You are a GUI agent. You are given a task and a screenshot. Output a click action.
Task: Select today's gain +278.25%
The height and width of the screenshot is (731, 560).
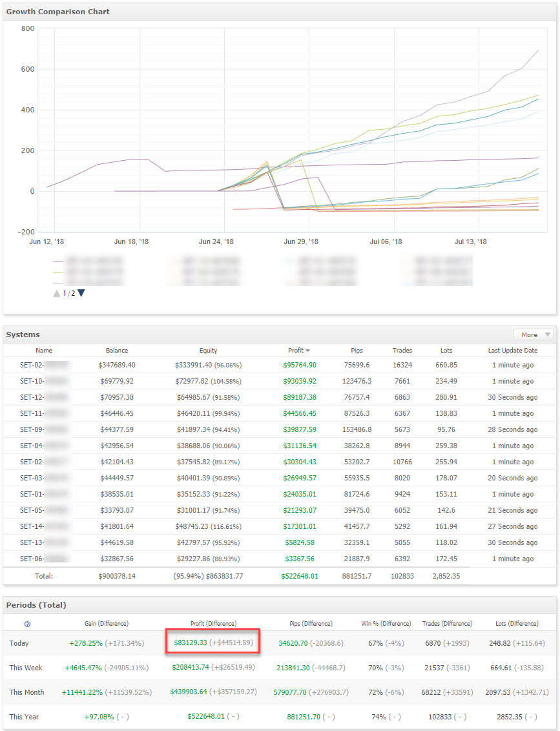click(86, 643)
